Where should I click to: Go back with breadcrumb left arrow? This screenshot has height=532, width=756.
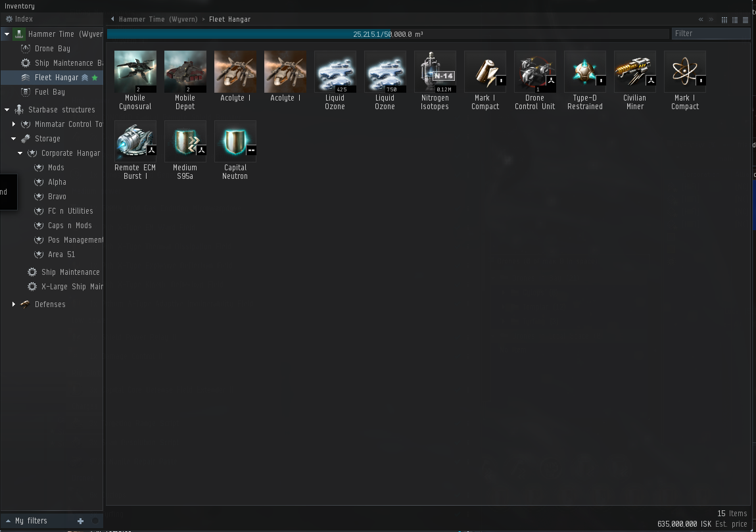point(112,19)
